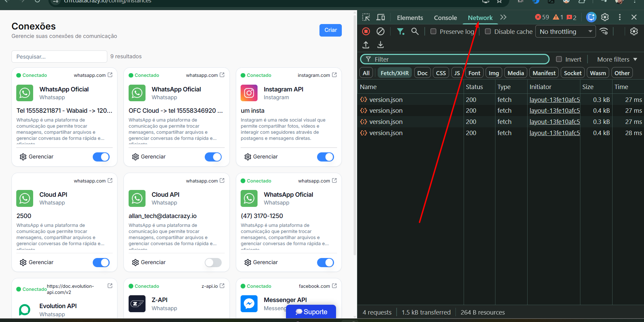Open network search with magnifier icon
The height and width of the screenshot is (322, 644).
point(415,31)
